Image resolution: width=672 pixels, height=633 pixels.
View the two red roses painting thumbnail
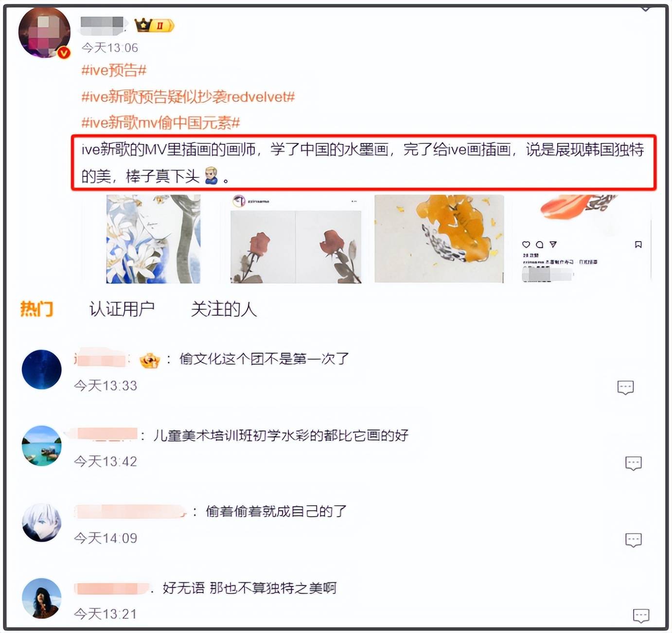click(297, 239)
